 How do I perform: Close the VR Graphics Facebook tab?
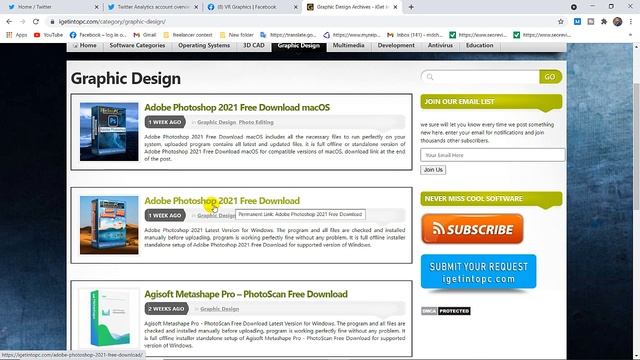click(x=296, y=7)
